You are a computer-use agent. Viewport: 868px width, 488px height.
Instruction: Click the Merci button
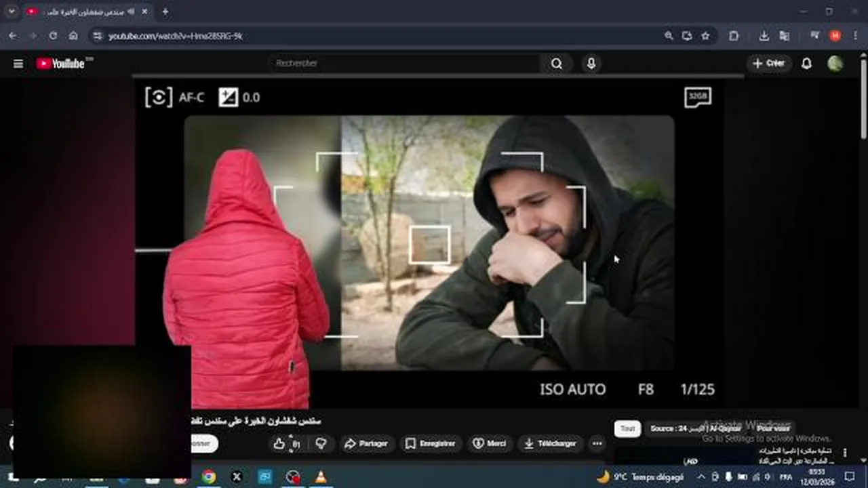tap(490, 444)
